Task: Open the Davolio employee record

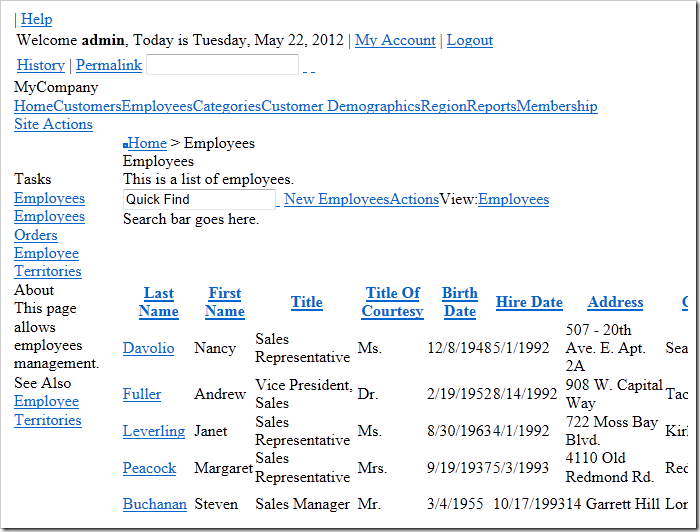Action: (148, 348)
